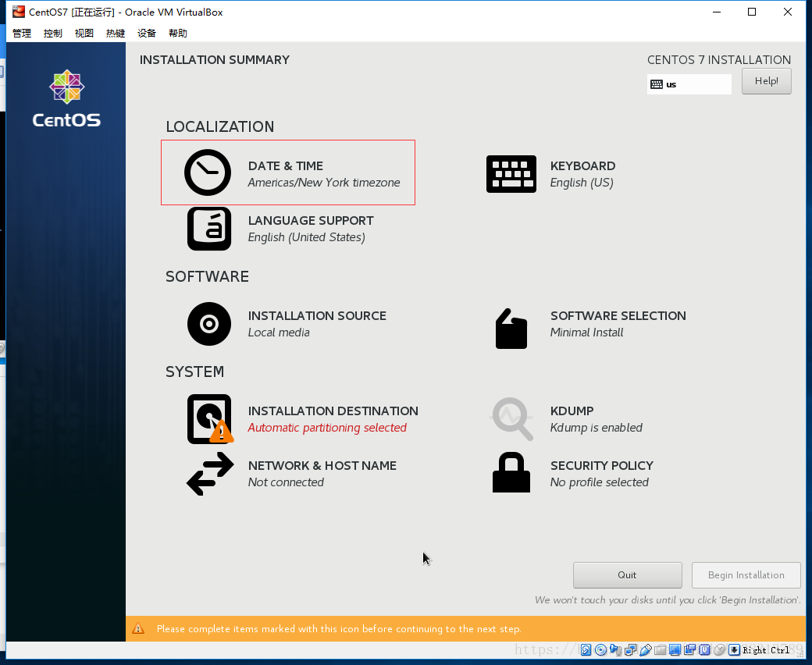Open the Software Selection package icon
This screenshot has height=665, width=812.
[511, 329]
